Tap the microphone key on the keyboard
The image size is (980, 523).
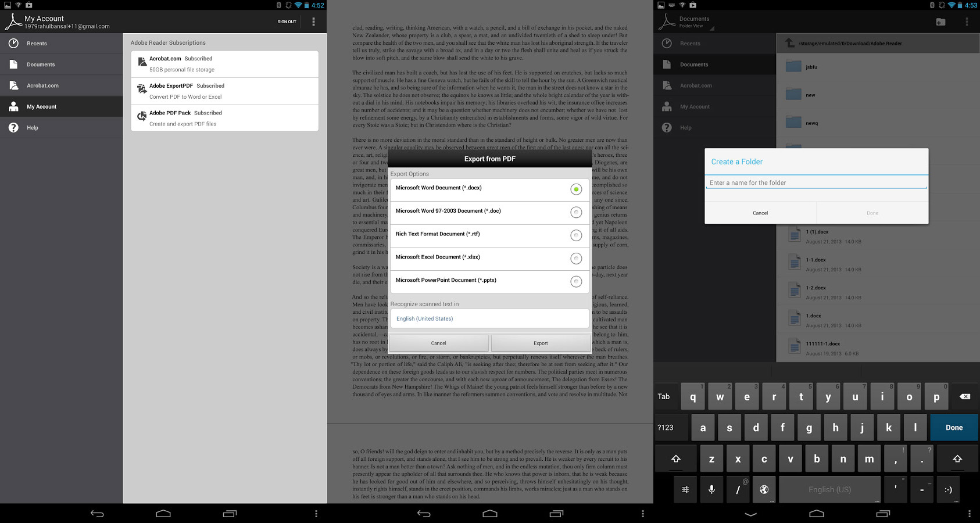[x=711, y=489]
